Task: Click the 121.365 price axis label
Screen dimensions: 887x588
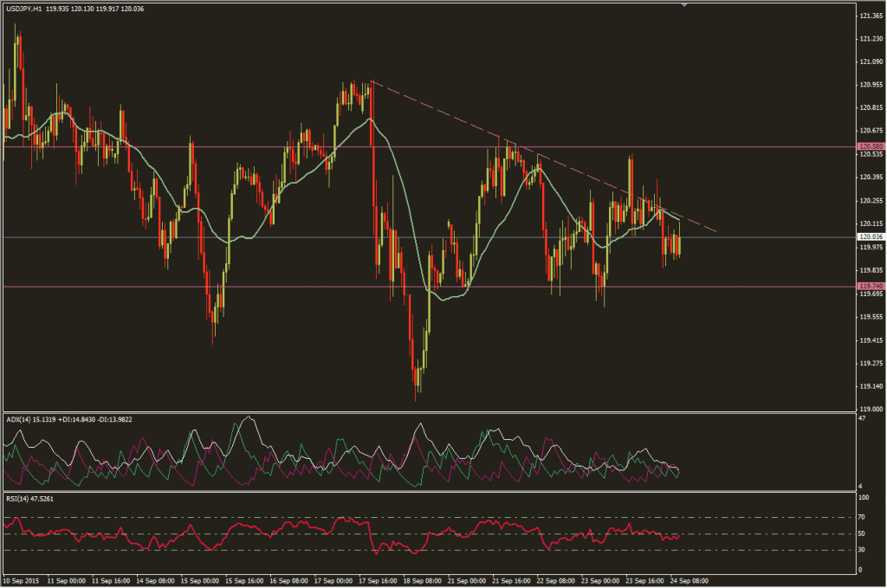Action: [871, 16]
